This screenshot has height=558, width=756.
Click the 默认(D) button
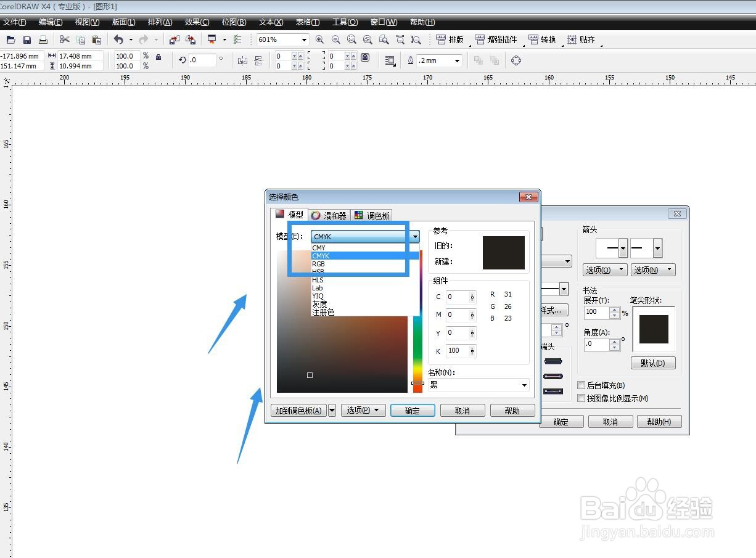[x=653, y=363]
